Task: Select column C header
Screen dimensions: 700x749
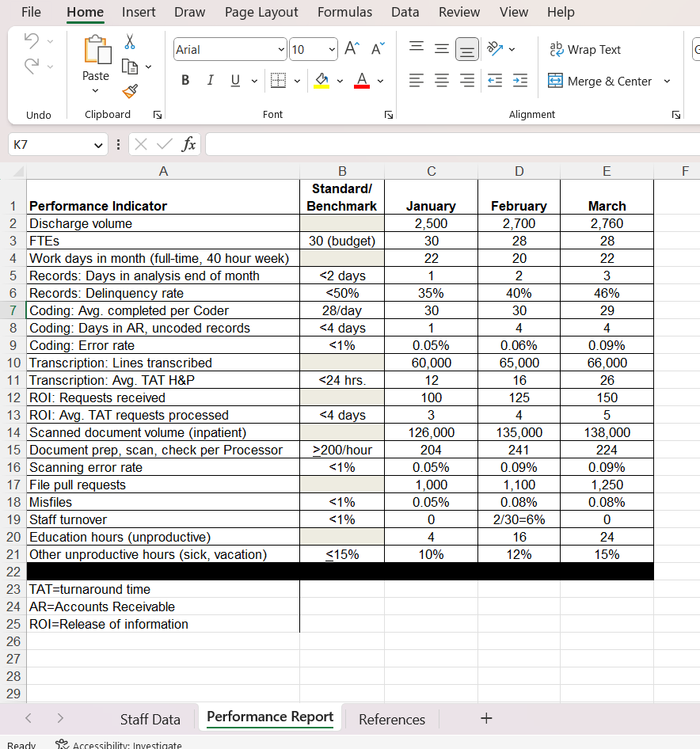Action: tap(431, 171)
